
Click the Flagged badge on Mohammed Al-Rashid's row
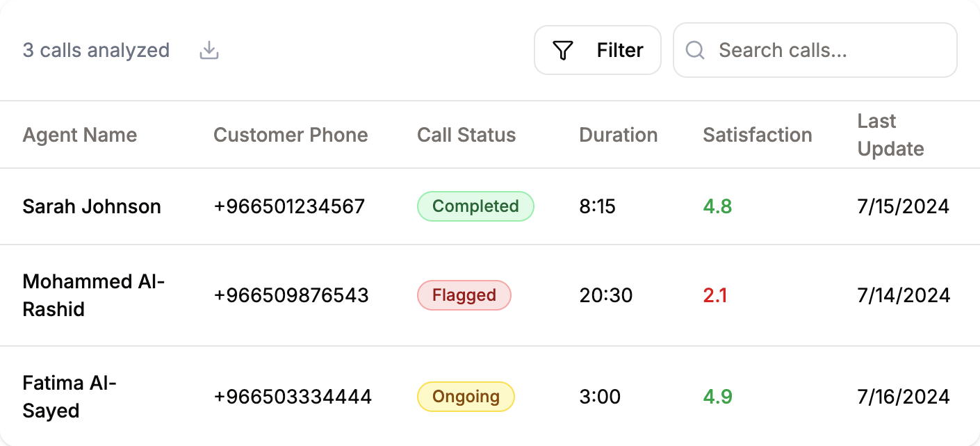coord(464,295)
